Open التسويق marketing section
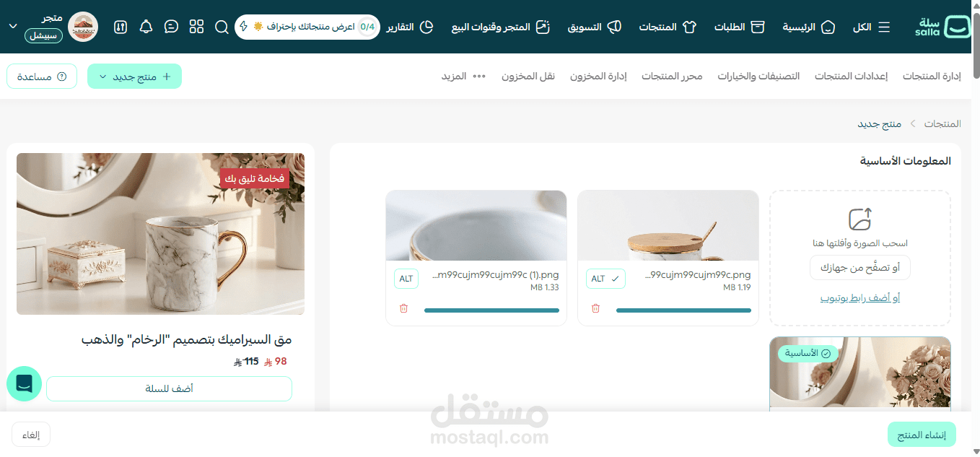 coord(594,27)
